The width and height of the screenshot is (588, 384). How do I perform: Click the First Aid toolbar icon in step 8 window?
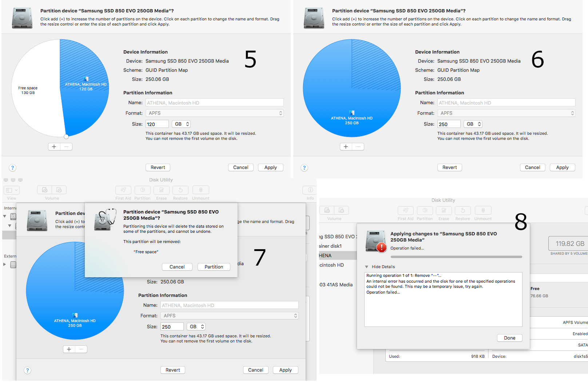click(406, 210)
